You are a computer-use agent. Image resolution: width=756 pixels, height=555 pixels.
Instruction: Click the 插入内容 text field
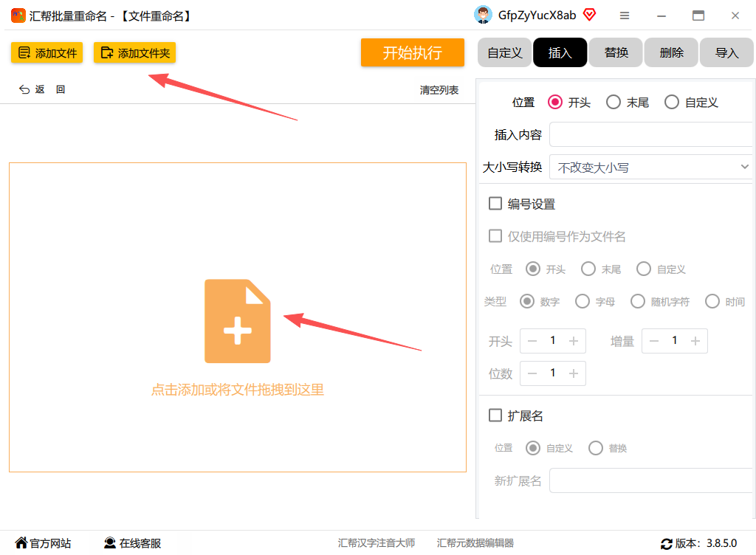[x=650, y=134]
